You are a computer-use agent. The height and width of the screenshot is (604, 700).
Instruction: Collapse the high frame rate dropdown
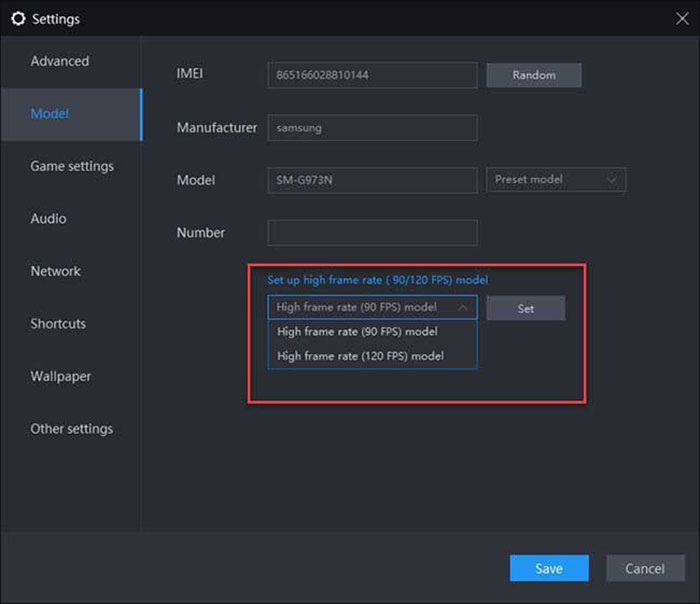coord(372,308)
